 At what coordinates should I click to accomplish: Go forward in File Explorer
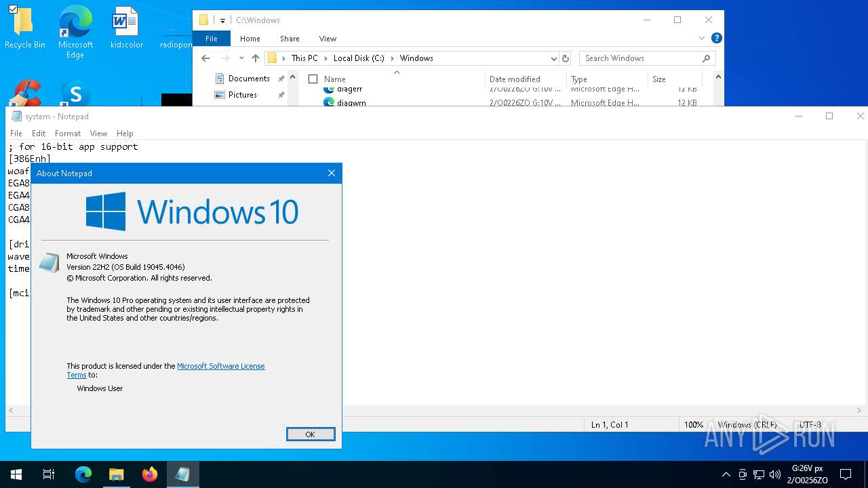point(226,58)
